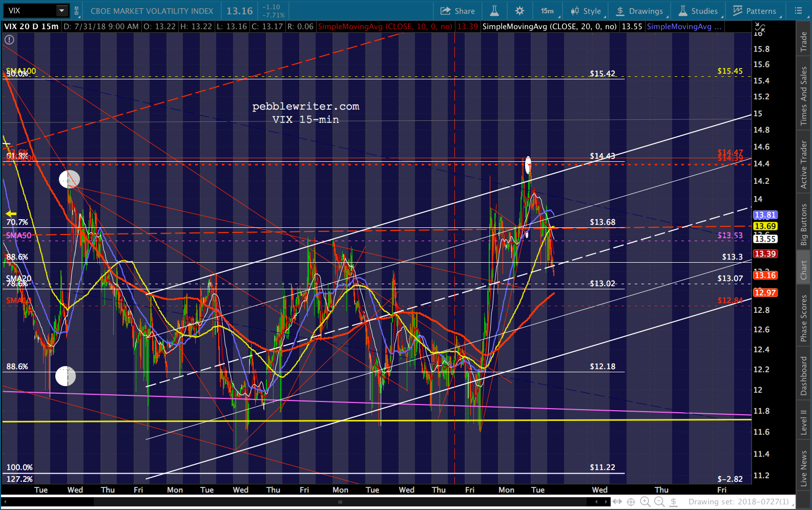Click the 12.97 price axis bubble
This screenshot has width=812, height=510.
(x=765, y=293)
